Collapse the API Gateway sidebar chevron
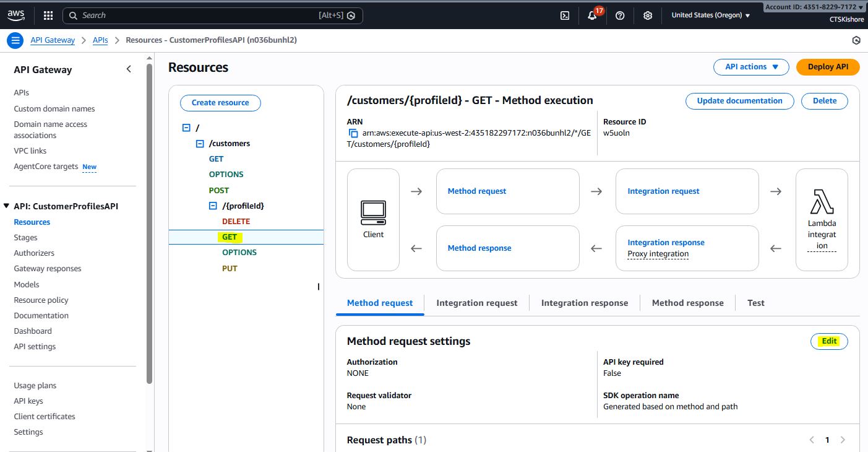868x452 pixels. [129, 69]
